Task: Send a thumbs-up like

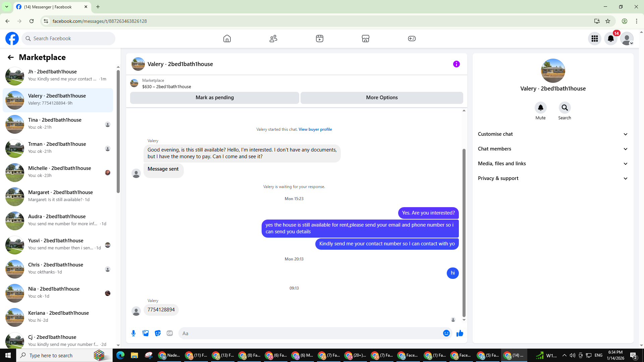Action: tap(460, 333)
